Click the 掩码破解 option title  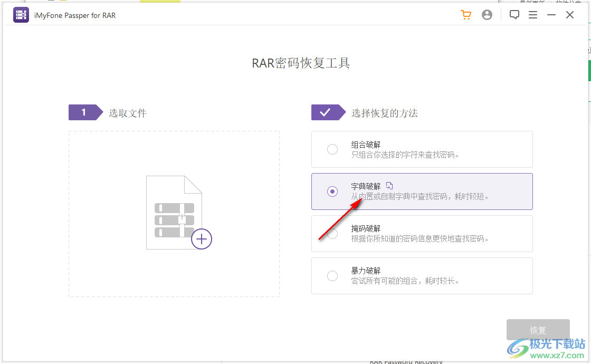(x=366, y=228)
